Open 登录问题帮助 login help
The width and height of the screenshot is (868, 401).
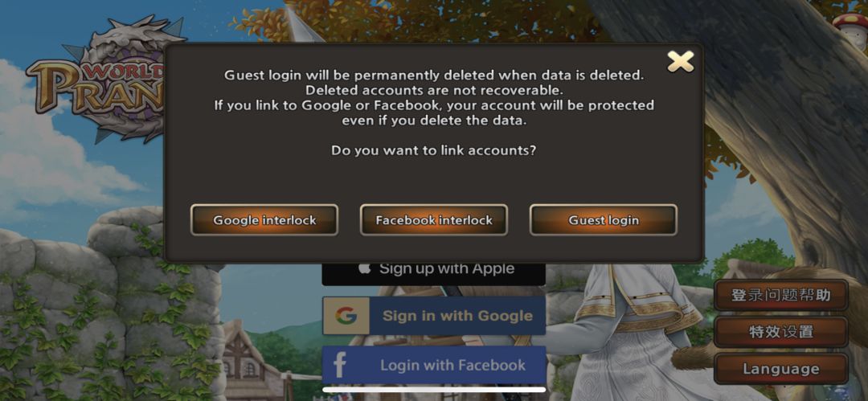click(x=780, y=295)
